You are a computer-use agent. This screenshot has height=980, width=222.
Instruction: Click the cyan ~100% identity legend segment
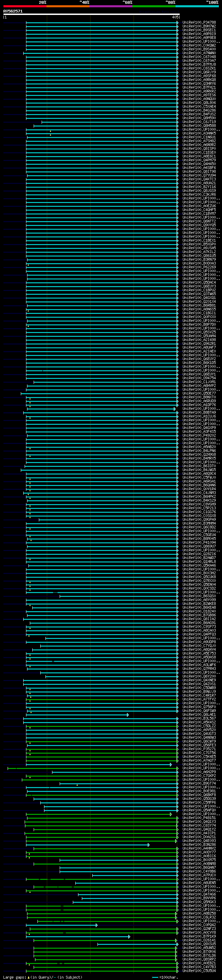point(197,6)
